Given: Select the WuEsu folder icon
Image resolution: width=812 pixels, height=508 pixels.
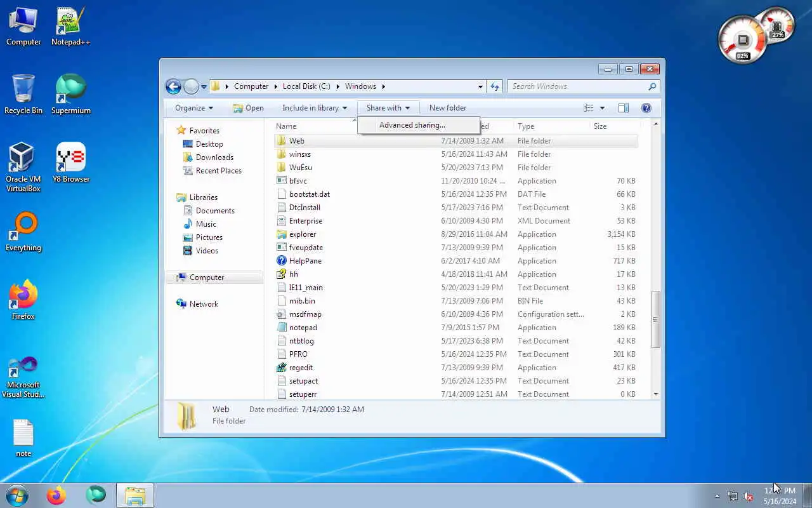Looking at the screenshot, I should tap(282, 168).
